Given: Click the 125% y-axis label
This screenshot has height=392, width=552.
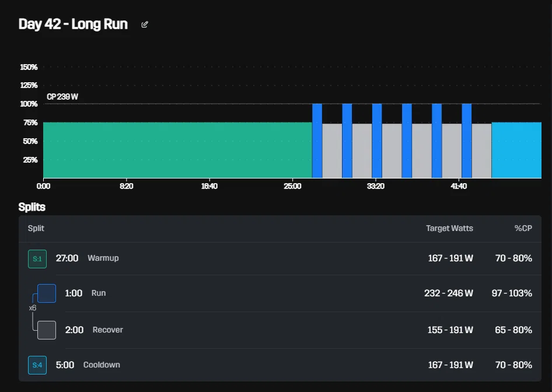Looking at the screenshot, I should pyautogui.click(x=29, y=85).
